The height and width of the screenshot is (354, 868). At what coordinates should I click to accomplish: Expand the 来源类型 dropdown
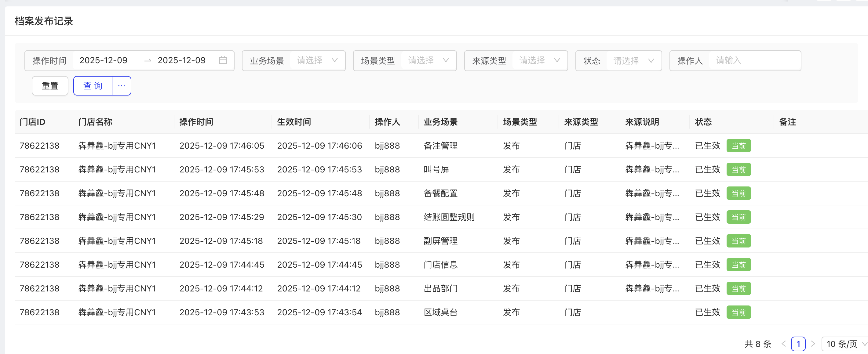tap(539, 61)
